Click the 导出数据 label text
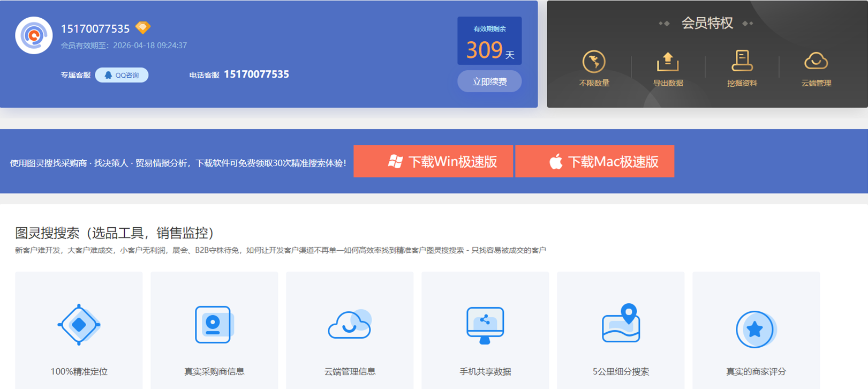The height and width of the screenshot is (389, 868). tap(668, 83)
